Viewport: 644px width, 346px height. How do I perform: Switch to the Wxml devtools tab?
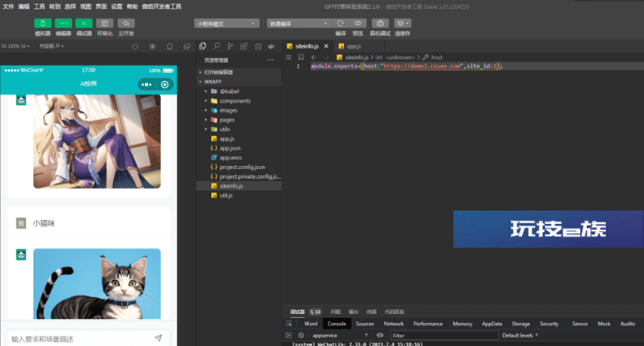(310, 324)
